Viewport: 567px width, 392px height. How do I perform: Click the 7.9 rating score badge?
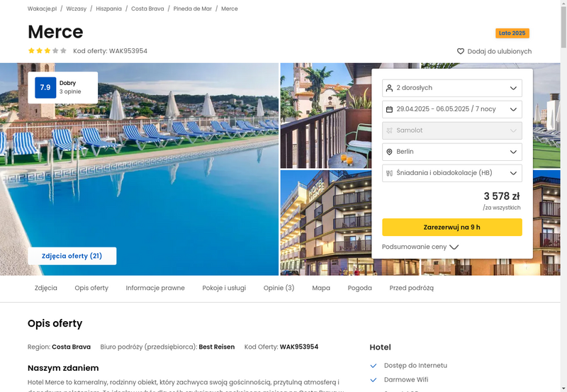click(x=45, y=87)
